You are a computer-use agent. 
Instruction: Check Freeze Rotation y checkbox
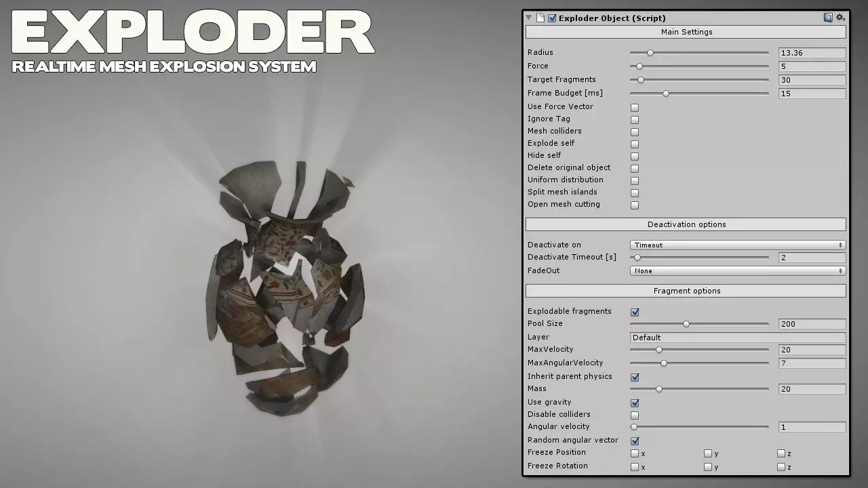point(708,467)
